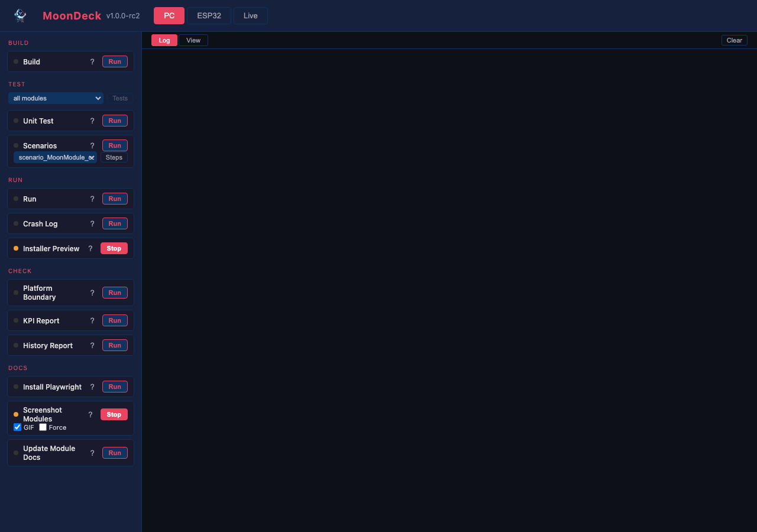Switch to the Live tab
The width and height of the screenshot is (757, 532).
pyautogui.click(x=251, y=16)
